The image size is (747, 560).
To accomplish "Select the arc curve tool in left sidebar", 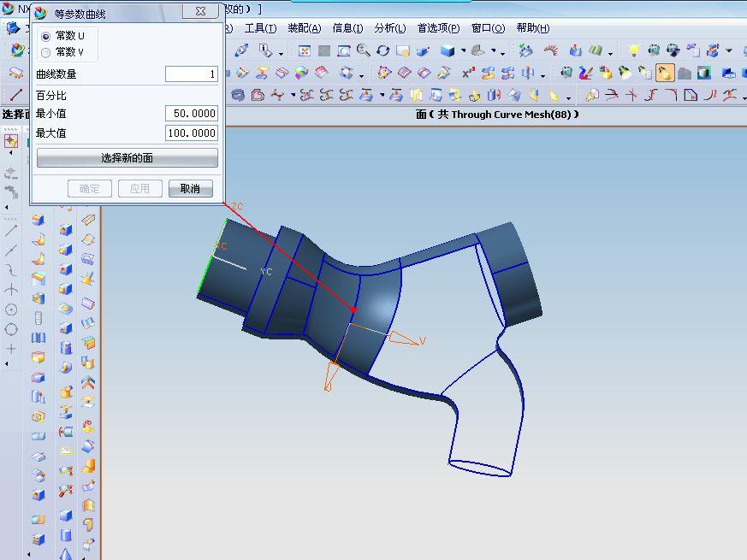I will [11, 270].
